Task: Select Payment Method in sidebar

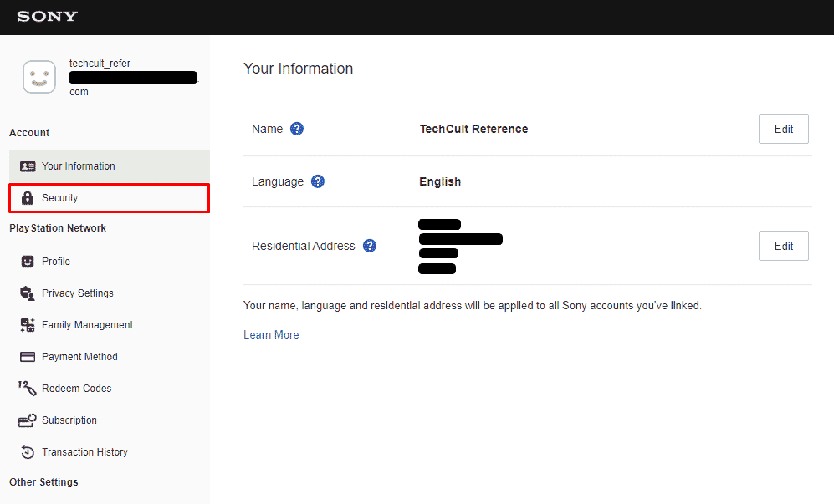Action: [x=110, y=357]
